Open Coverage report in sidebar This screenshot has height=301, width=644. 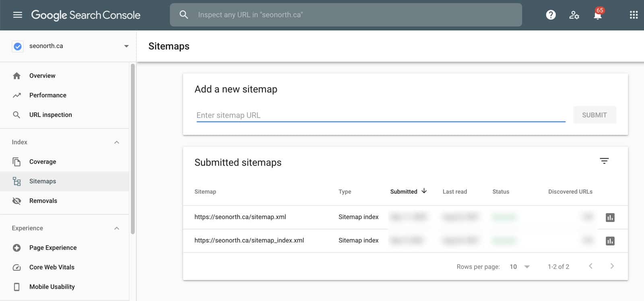[x=64, y=162]
